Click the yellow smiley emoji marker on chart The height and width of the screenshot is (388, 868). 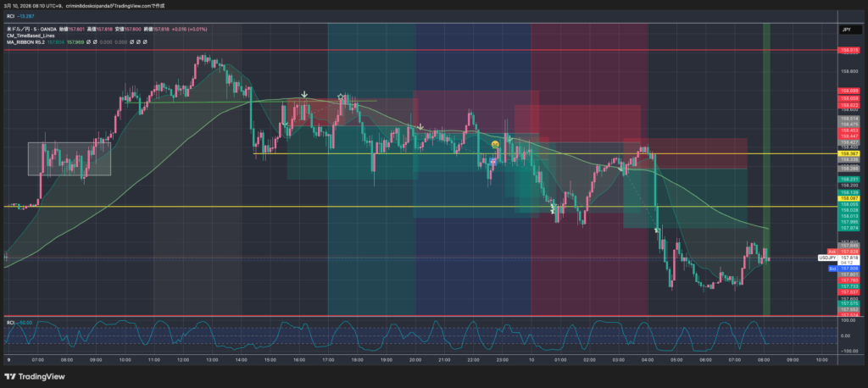[494, 145]
